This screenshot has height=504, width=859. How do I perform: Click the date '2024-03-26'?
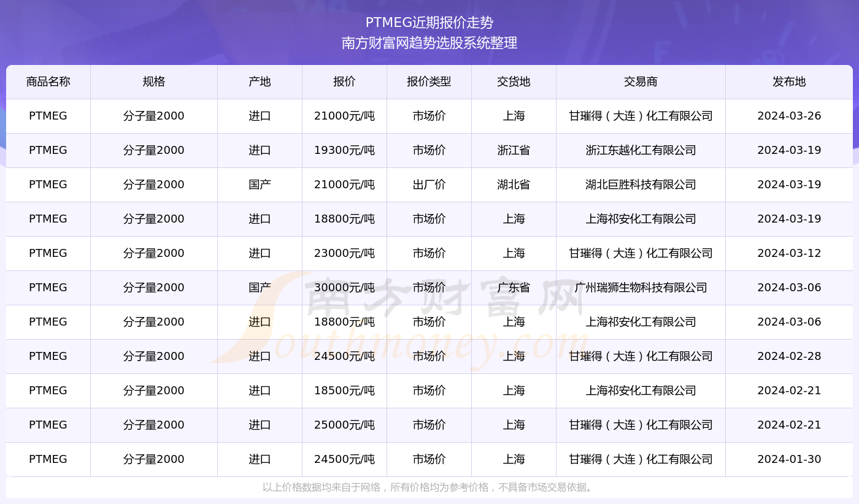pyautogui.click(x=789, y=116)
